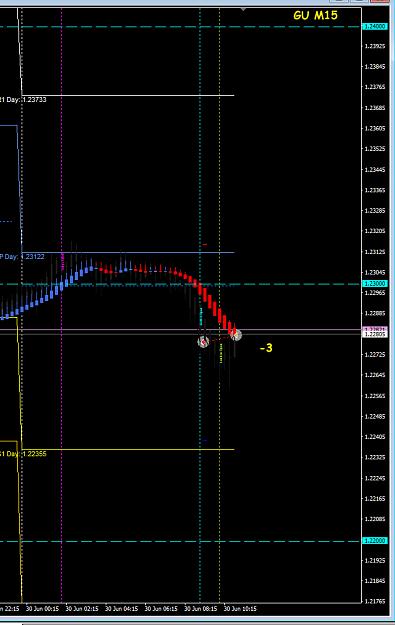Click the 30 Jun 02:15 time axis label
This screenshot has height=625, width=395.
point(82,609)
